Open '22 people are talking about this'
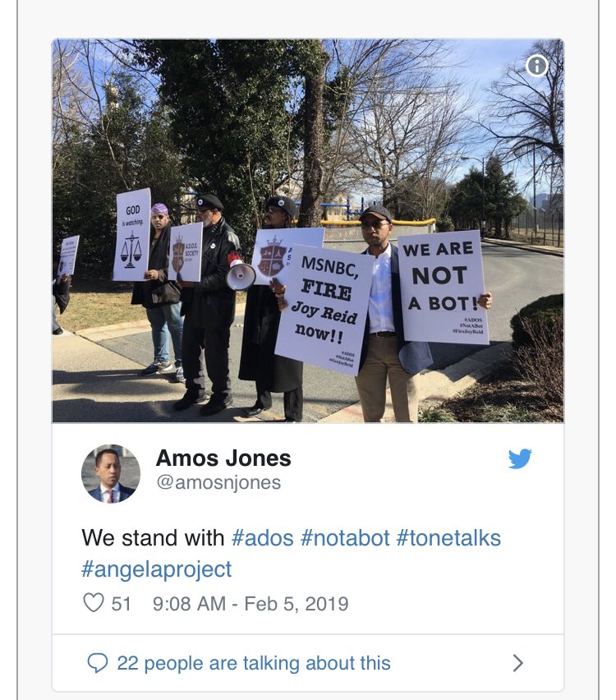 [x=254, y=663]
